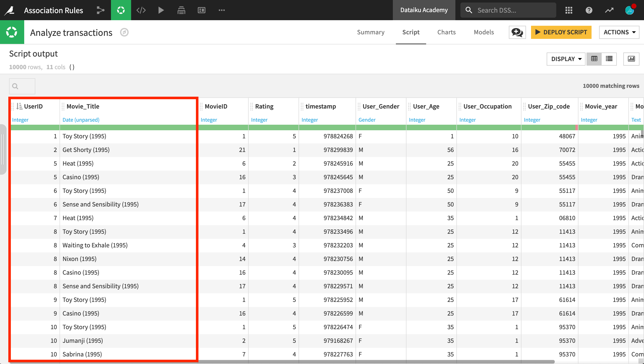
Task: Click the search input field
Action: pos(22,86)
